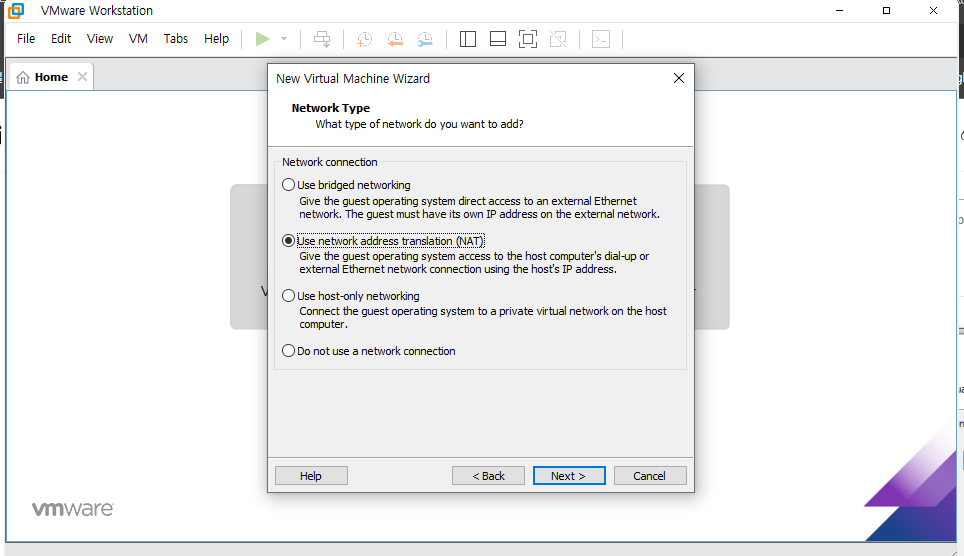
Task: Close the New Virtual Machine Wizard dialog
Action: coord(679,78)
